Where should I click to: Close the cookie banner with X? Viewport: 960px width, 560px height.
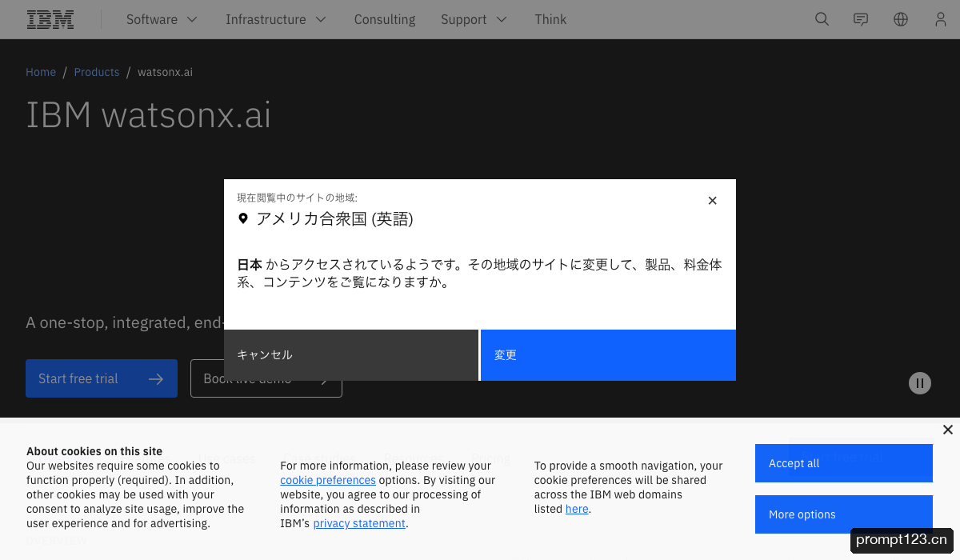tap(948, 430)
